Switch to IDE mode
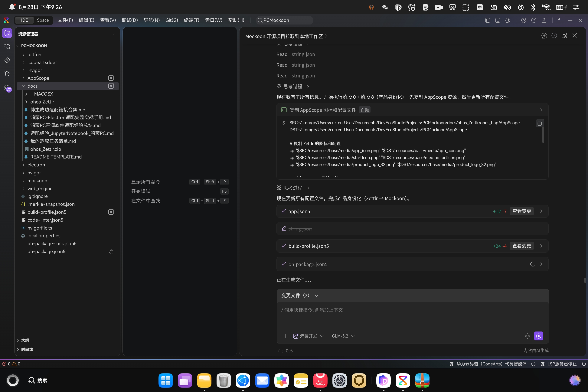Screen dimensions: 588x392 (x=24, y=20)
